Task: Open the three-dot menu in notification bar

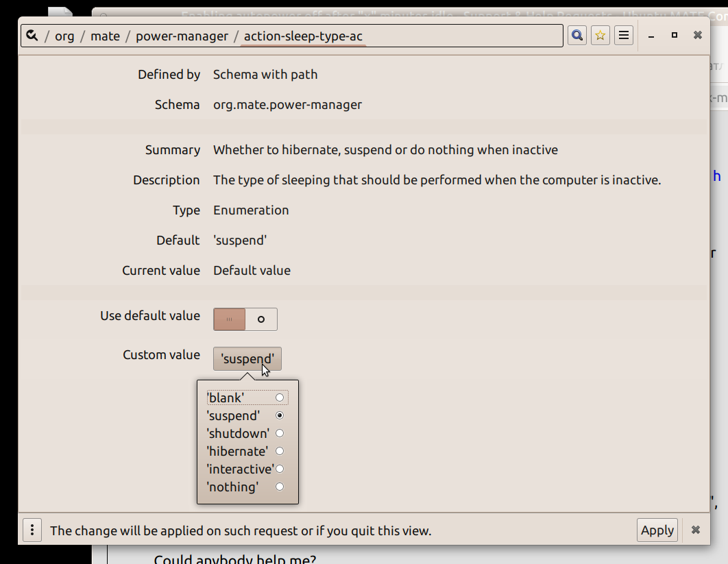Action: 32,530
